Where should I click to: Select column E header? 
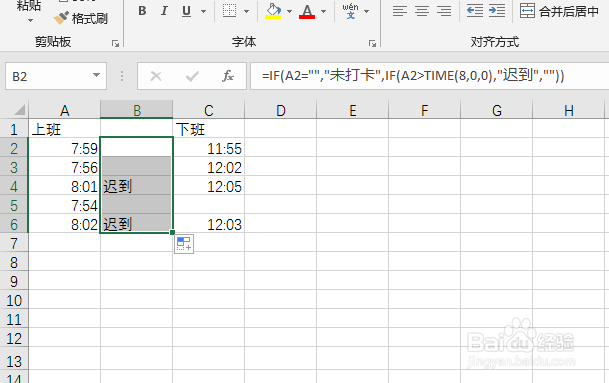pos(352,110)
